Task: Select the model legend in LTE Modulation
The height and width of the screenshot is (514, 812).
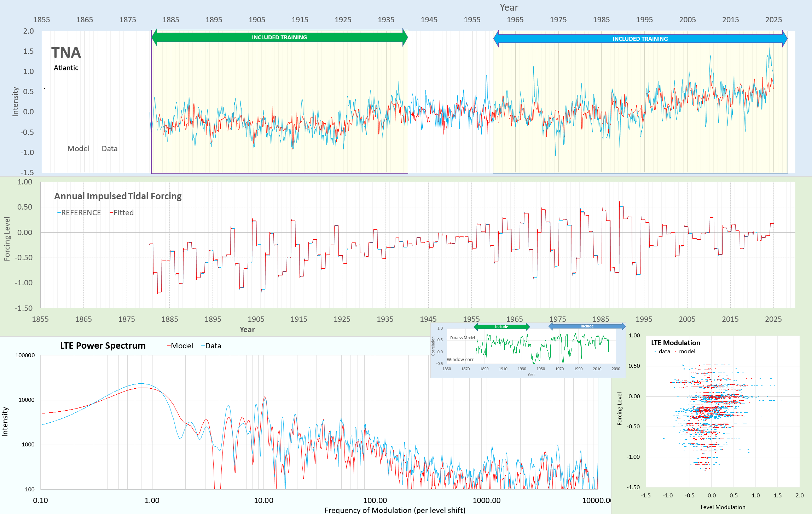Action: pos(687,352)
